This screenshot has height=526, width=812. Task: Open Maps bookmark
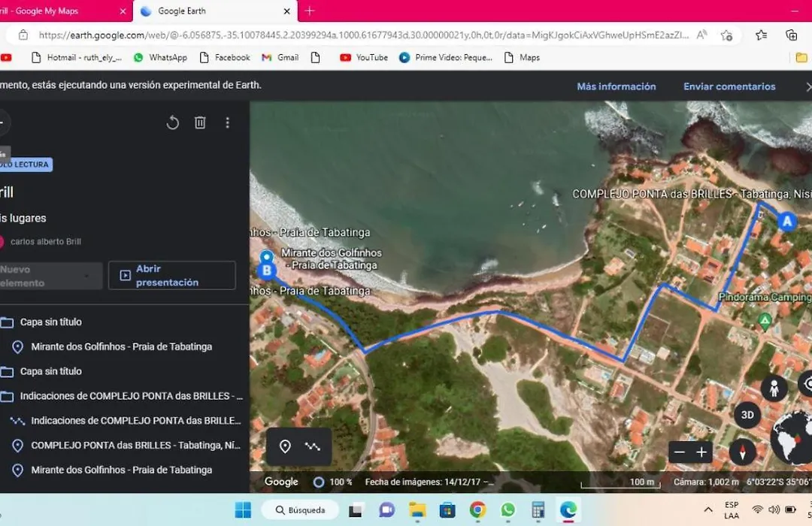point(522,57)
